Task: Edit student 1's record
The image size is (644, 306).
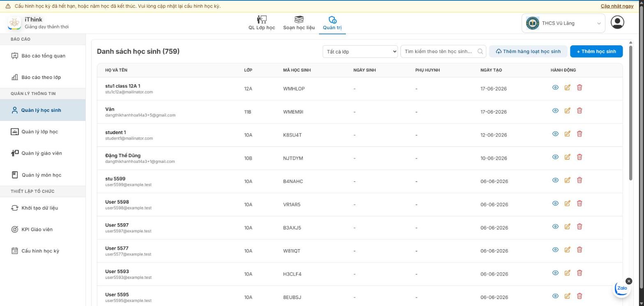Action: pos(567,134)
